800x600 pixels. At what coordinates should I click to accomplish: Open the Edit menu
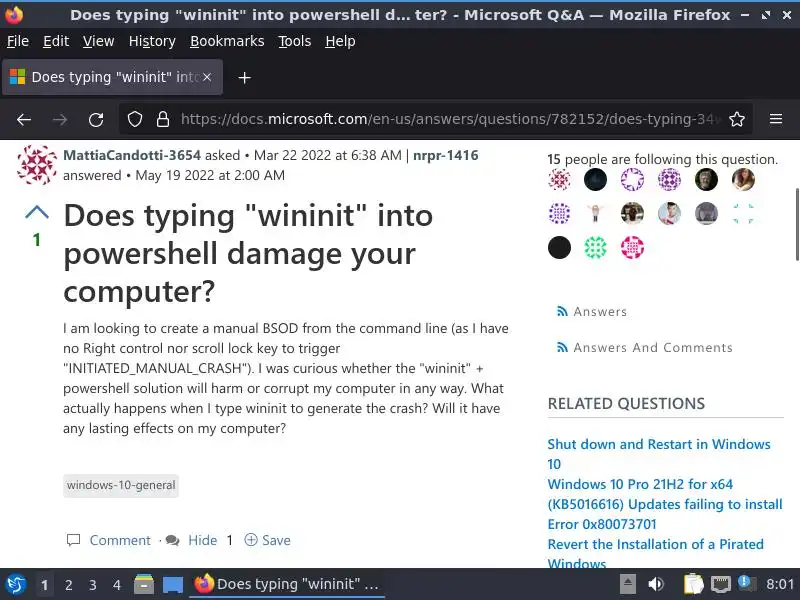[56, 41]
